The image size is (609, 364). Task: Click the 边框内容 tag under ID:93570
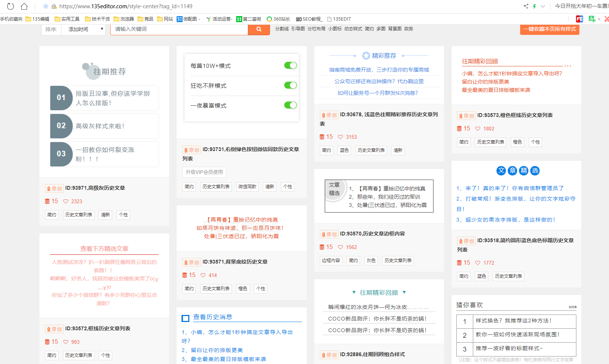(331, 261)
